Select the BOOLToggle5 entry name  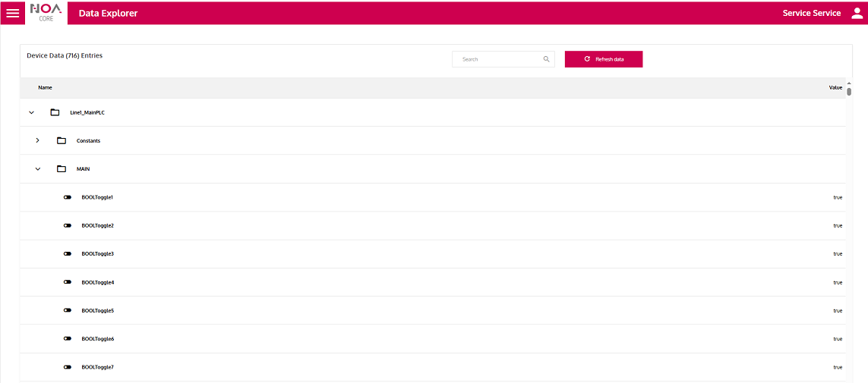pyautogui.click(x=97, y=311)
